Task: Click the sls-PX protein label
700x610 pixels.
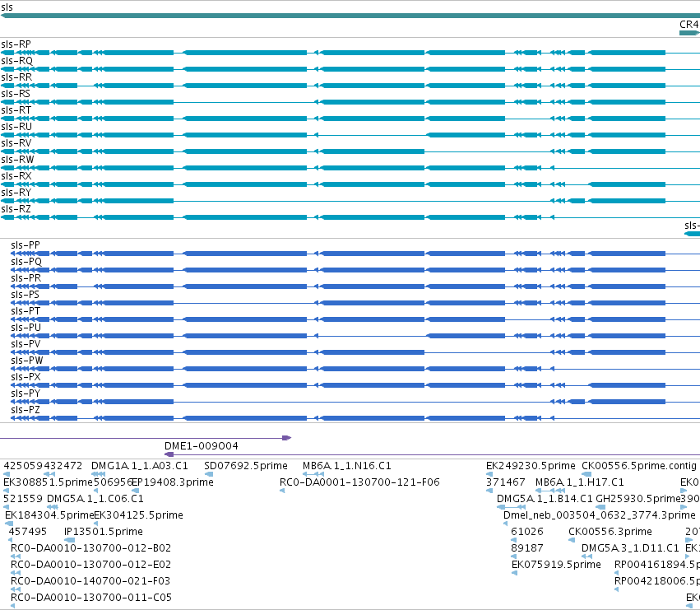Action: tap(25, 377)
